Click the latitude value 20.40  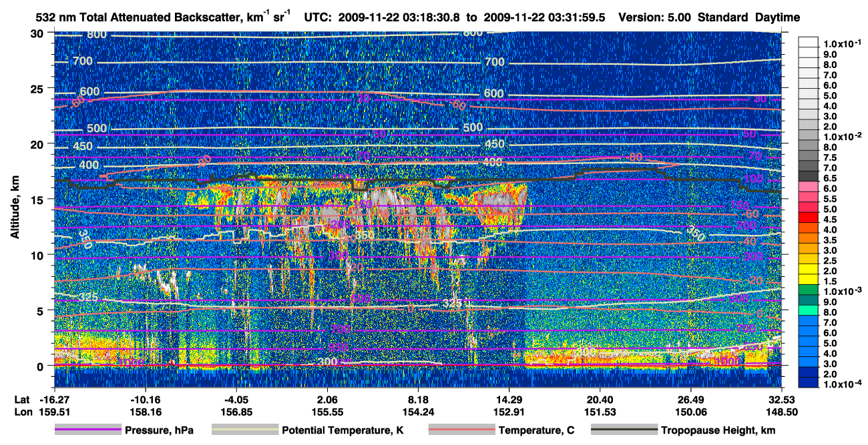[600, 399]
